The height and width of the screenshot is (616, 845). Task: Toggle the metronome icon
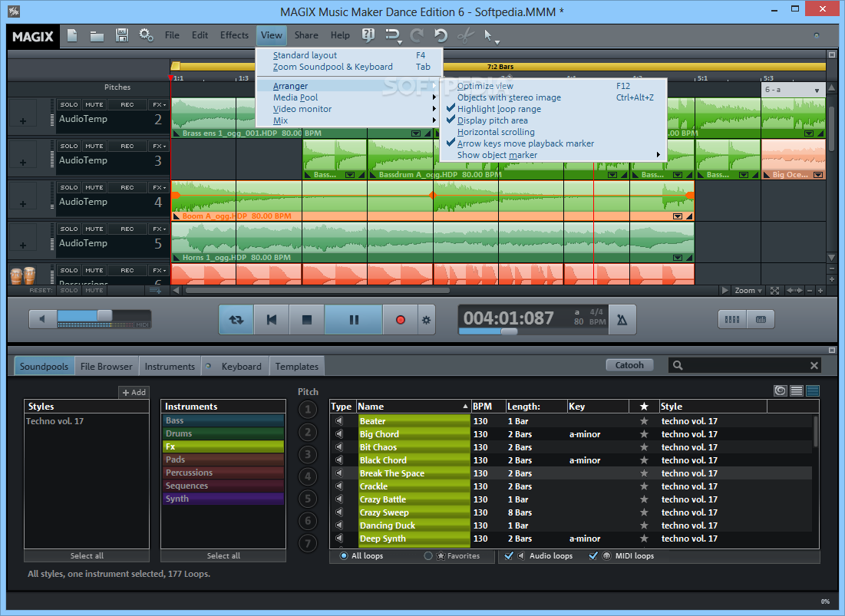[x=622, y=320]
